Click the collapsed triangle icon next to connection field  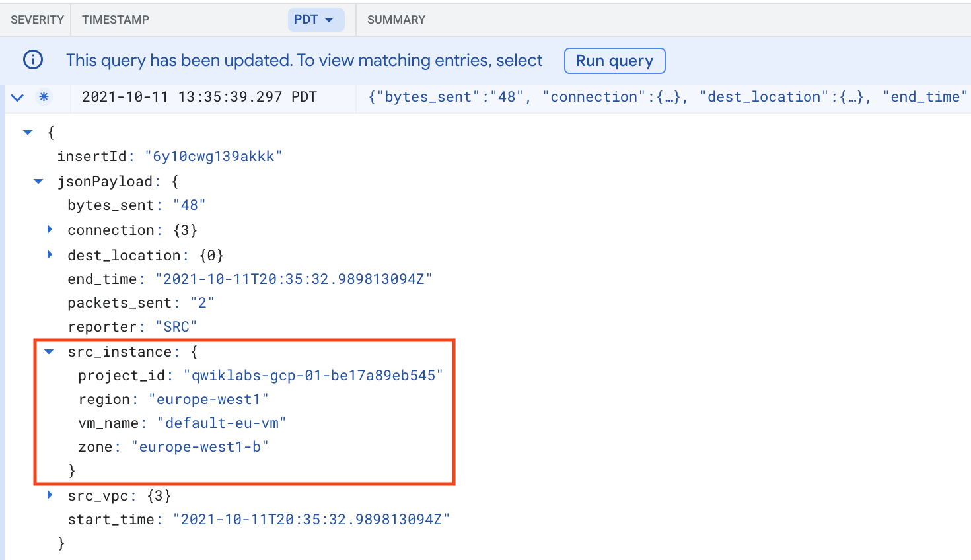point(50,230)
